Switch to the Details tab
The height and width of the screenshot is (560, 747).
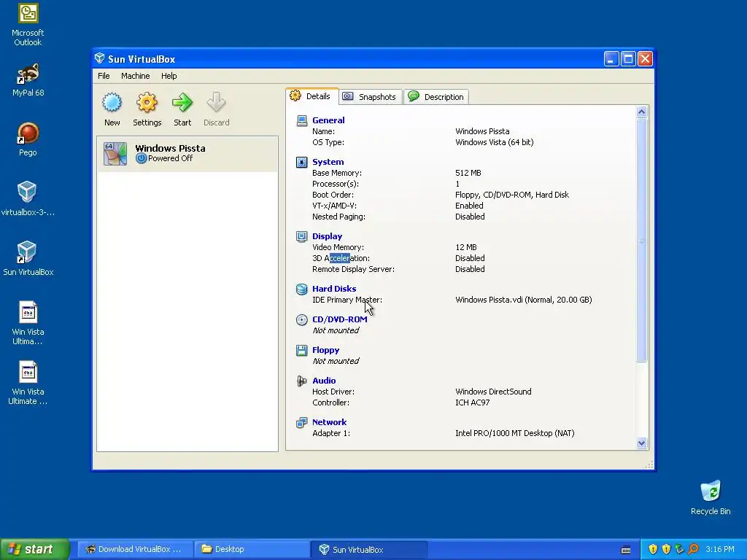[x=312, y=96]
